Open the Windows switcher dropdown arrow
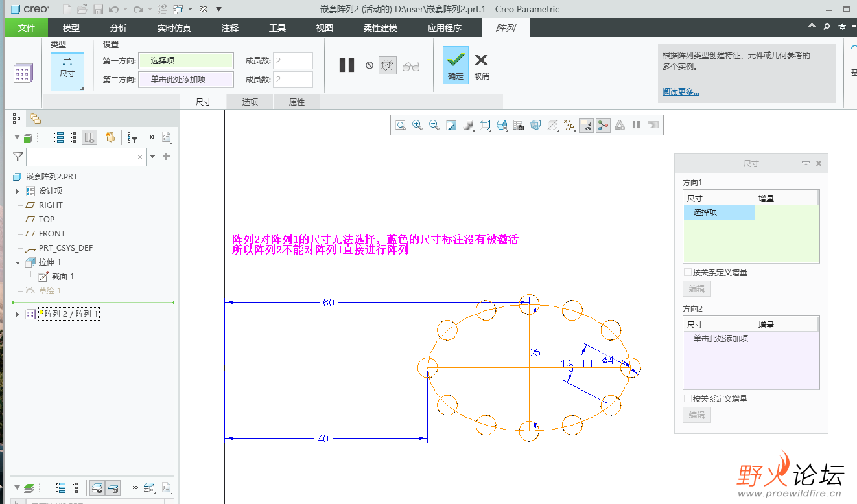 point(190,9)
